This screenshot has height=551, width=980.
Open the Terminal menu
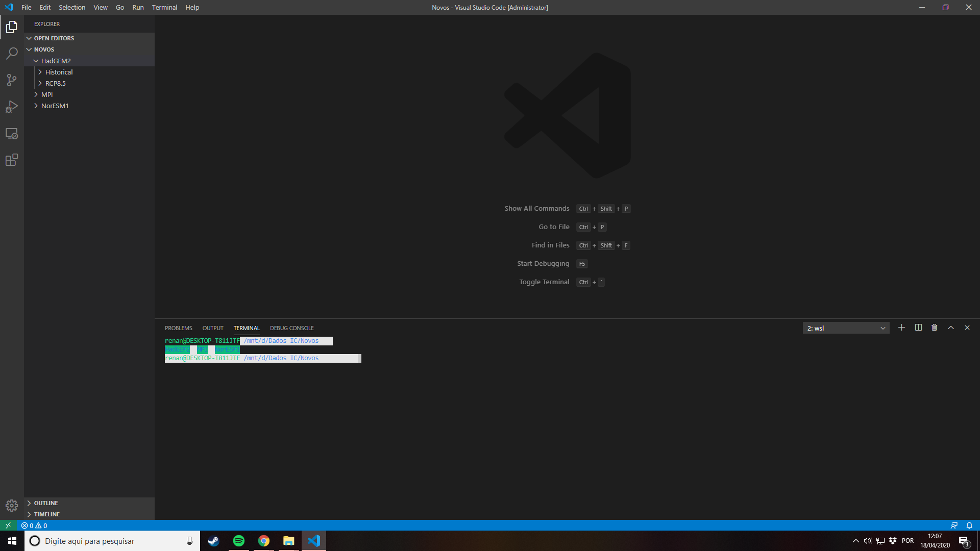[164, 7]
